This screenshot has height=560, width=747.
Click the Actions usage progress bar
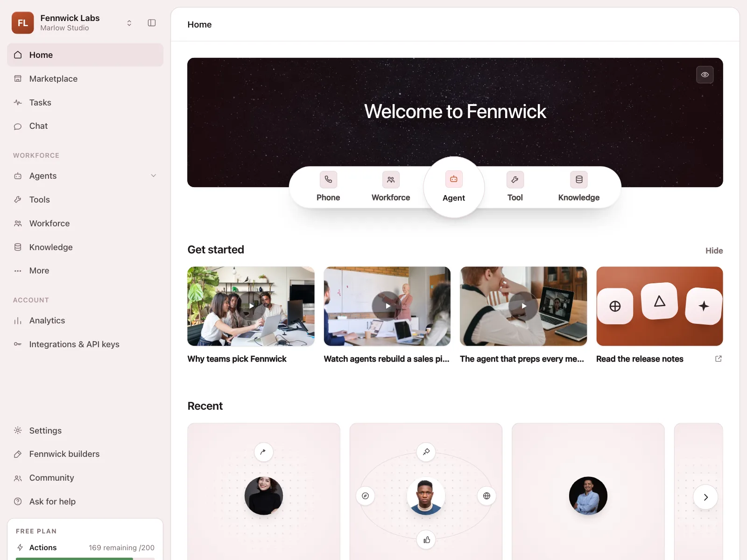tap(85, 559)
